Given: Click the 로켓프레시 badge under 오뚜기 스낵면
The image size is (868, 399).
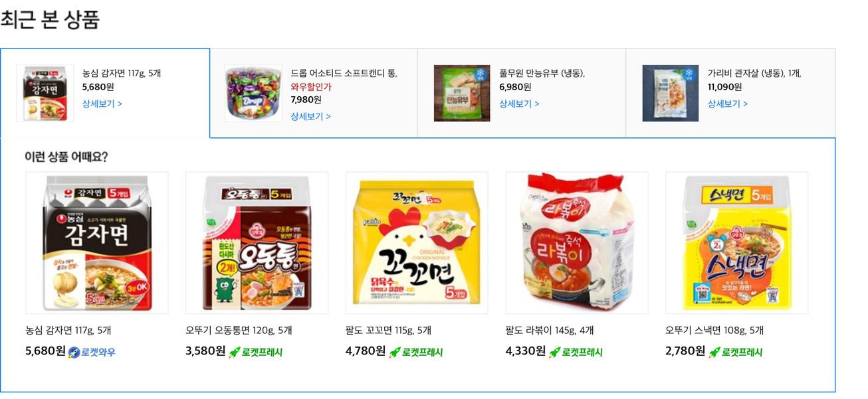Looking at the screenshot, I should pyautogui.click(x=735, y=352).
